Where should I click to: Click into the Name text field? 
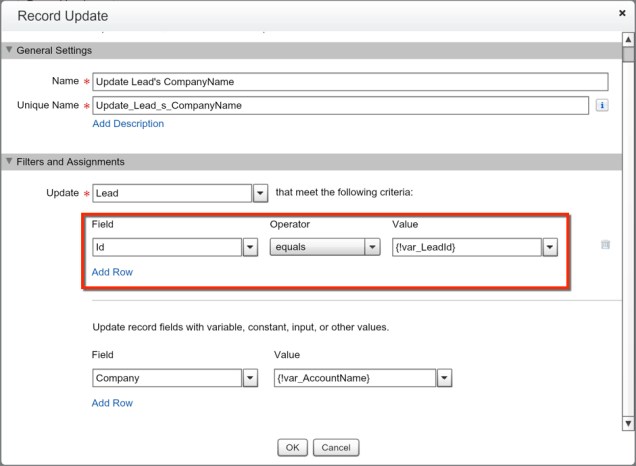click(350, 82)
